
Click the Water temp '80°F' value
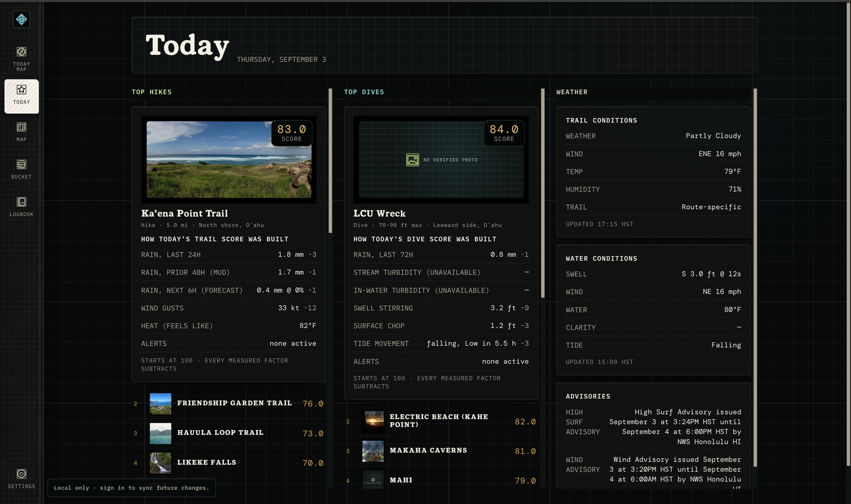tap(732, 309)
